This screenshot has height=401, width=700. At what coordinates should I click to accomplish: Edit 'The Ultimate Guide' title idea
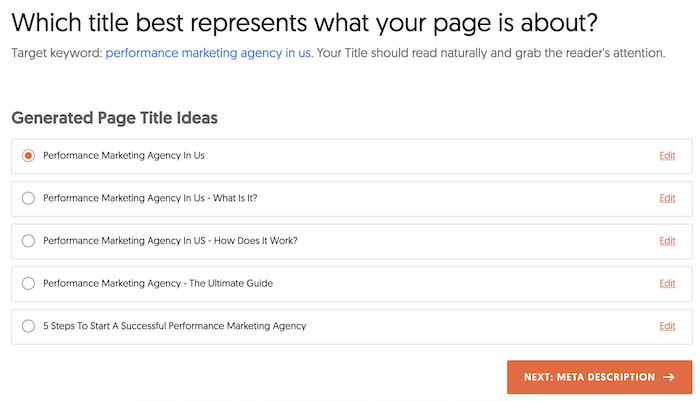[667, 283]
